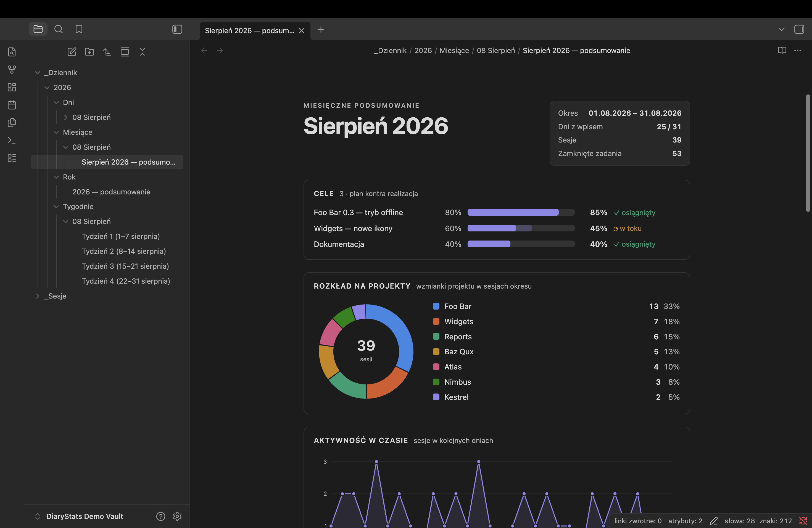Open canvas ribbon icon
The width and height of the screenshot is (812, 528).
coord(12,87)
